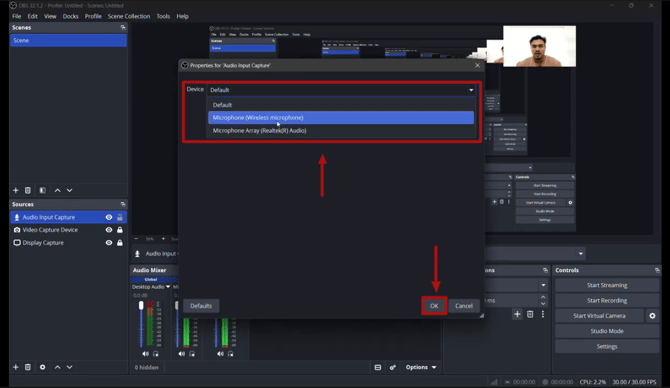
Task: Remove transition with the trash icon
Action: (x=530, y=314)
